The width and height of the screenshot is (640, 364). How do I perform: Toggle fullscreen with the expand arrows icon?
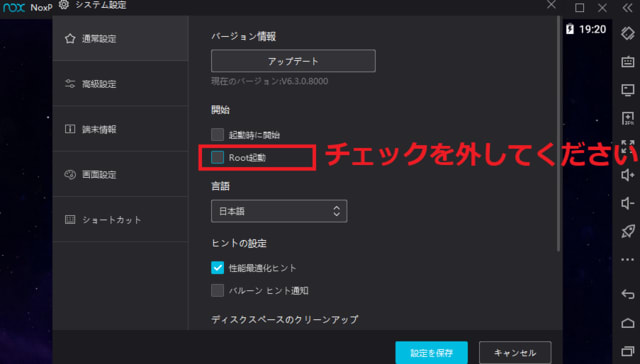[628, 146]
